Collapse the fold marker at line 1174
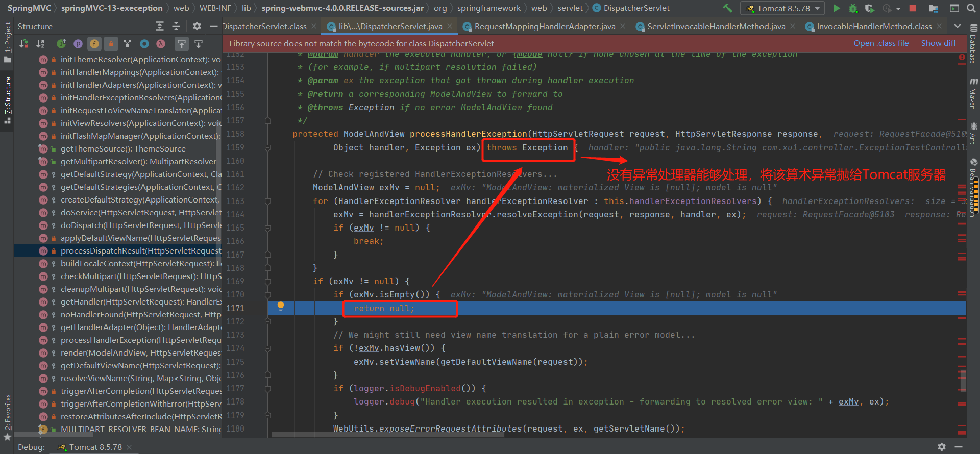 [267, 348]
